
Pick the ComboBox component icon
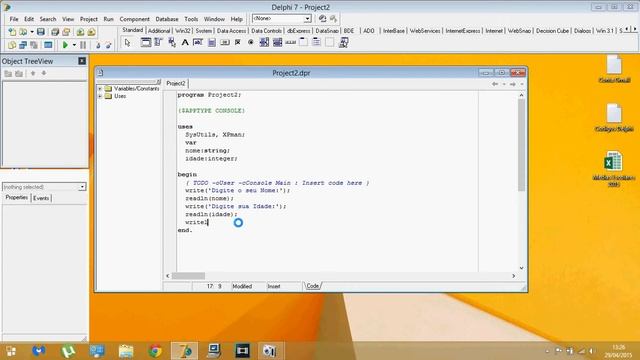point(278,42)
